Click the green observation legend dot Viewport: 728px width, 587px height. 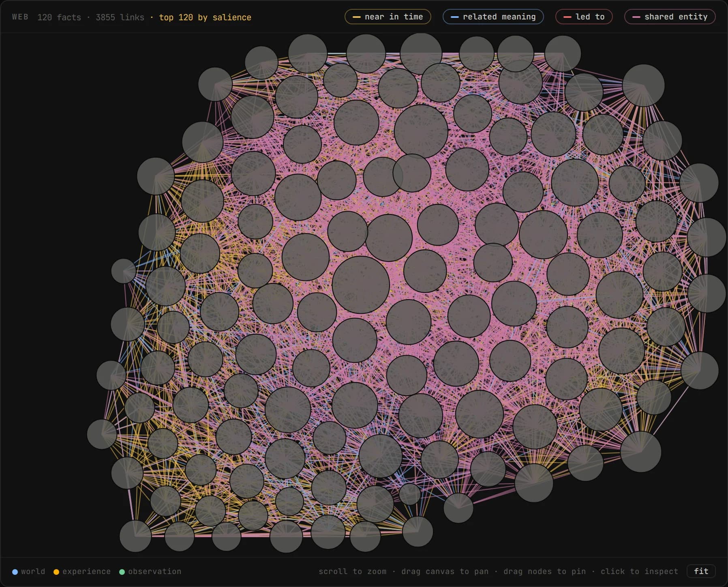(x=122, y=572)
